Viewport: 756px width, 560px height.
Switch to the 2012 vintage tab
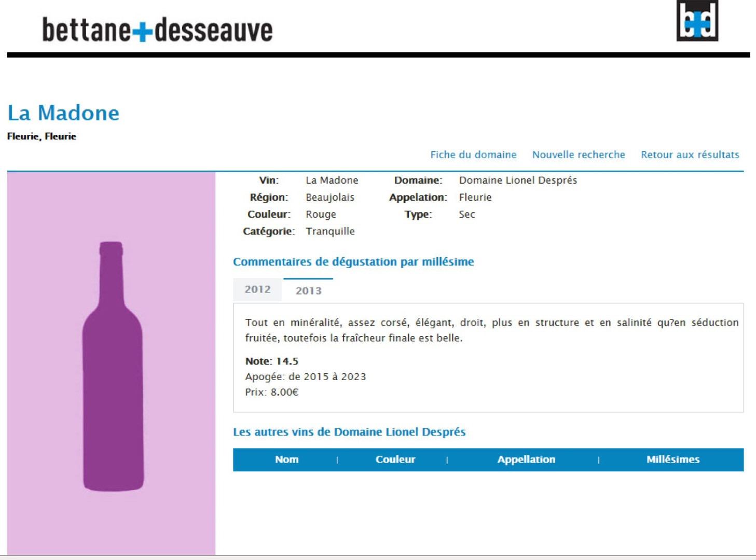point(257,289)
